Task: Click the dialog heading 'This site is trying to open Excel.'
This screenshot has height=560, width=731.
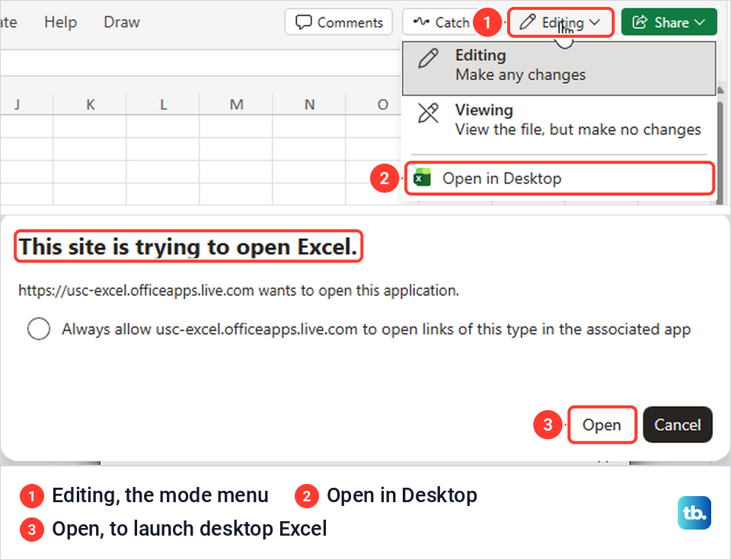Action: 188,247
